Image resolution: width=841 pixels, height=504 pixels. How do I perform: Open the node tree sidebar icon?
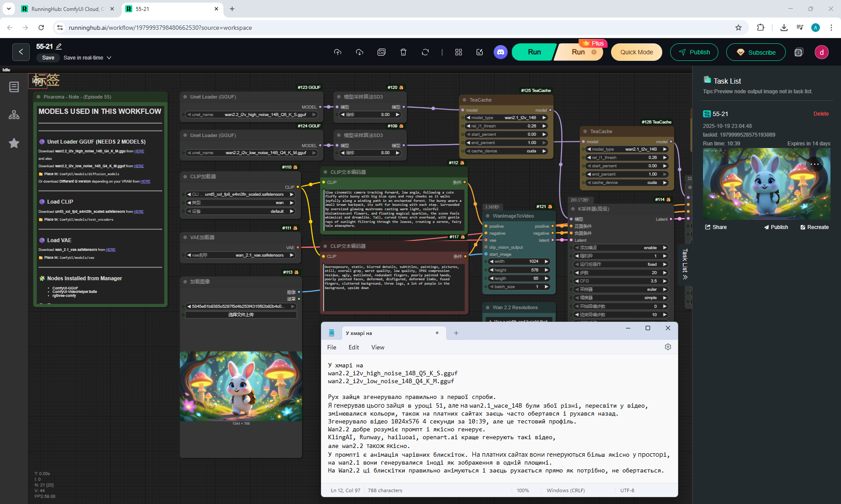pyautogui.click(x=14, y=115)
